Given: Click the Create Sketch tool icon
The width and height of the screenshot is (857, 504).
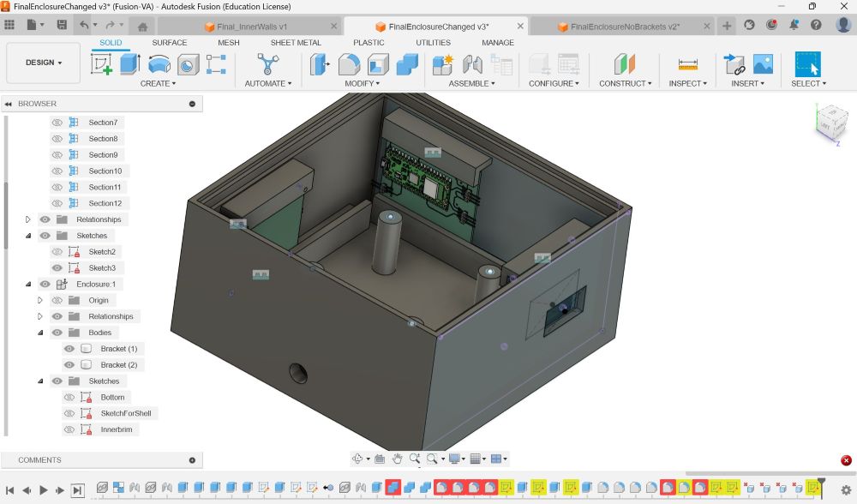Looking at the screenshot, I should (102, 64).
